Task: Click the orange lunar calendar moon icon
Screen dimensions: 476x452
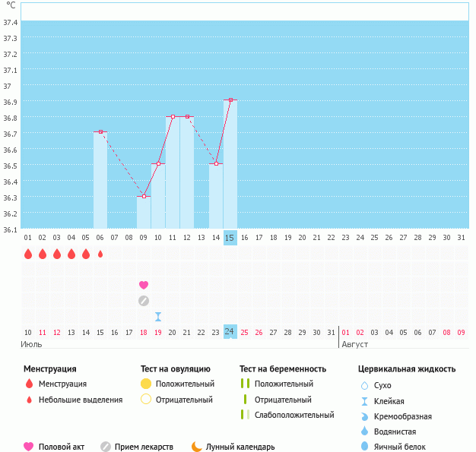Action: tap(197, 447)
